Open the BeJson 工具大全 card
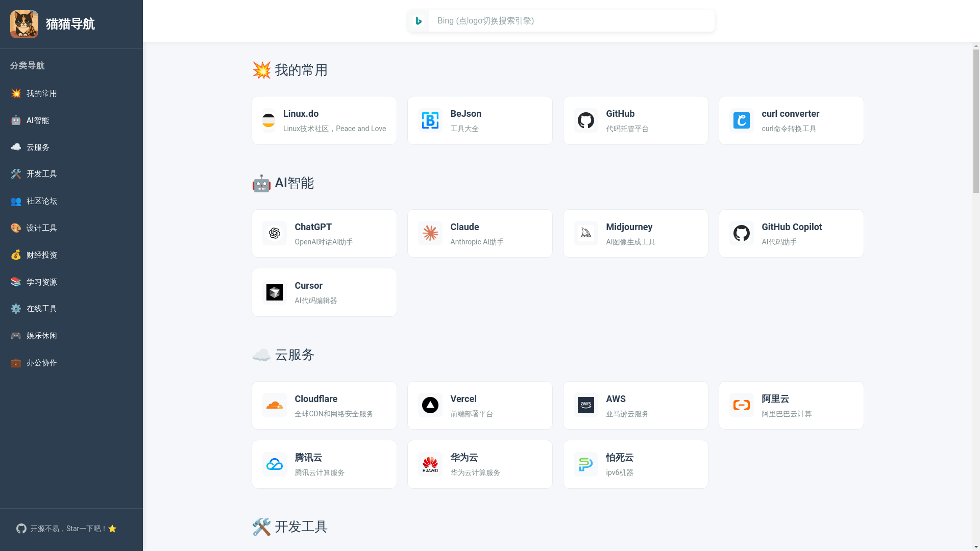 pos(480,120)
